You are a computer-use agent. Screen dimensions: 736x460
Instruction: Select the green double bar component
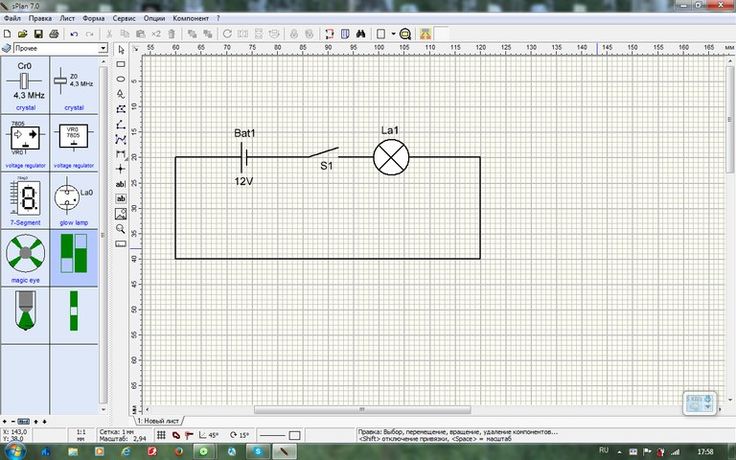click(74, 258)
